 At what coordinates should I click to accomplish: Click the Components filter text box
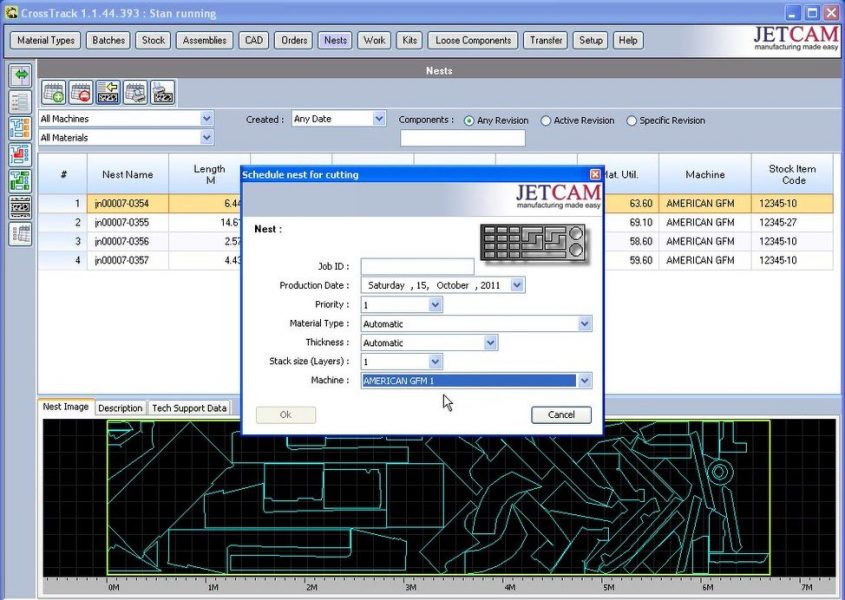462,138
